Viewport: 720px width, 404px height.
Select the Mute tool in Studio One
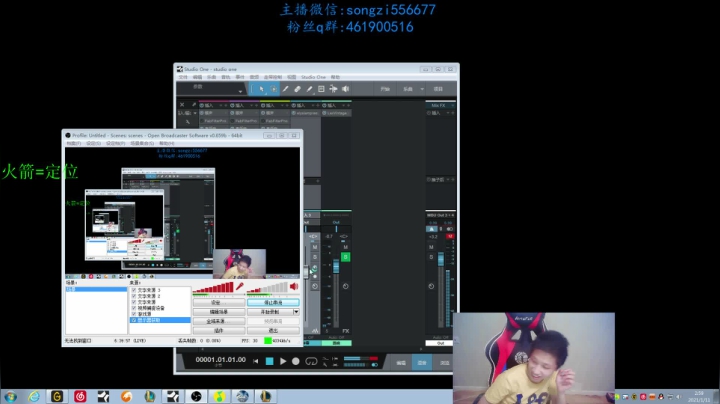point(321,89)
